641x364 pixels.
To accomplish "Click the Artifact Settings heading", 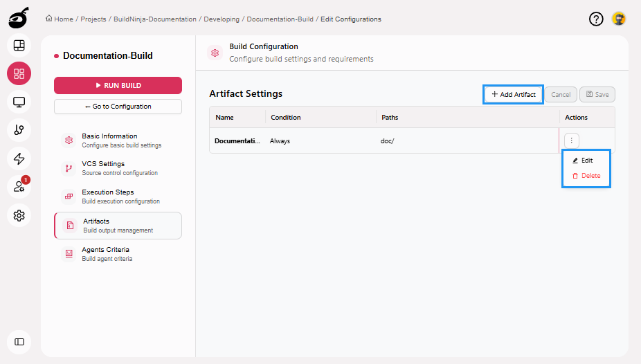I will (246, 93).
